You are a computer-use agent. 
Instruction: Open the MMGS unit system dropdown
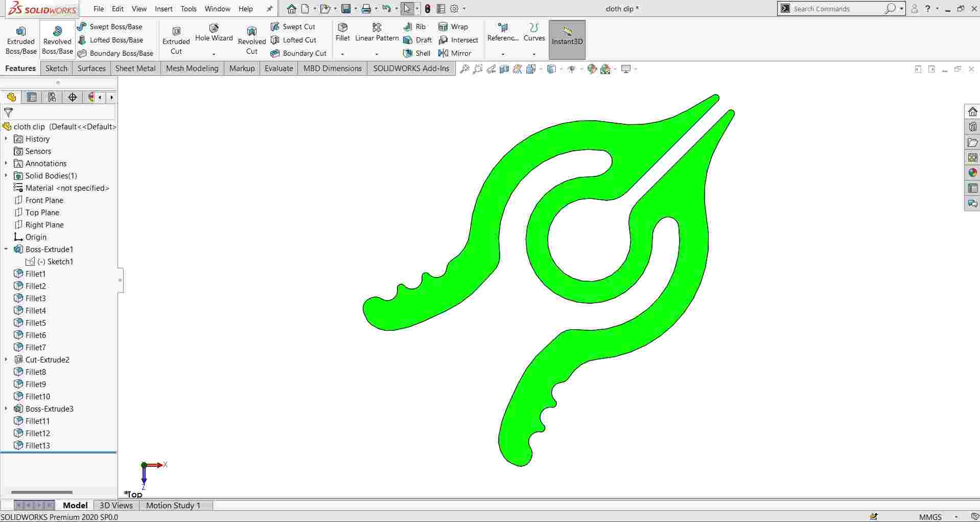(x=955, y=517)
